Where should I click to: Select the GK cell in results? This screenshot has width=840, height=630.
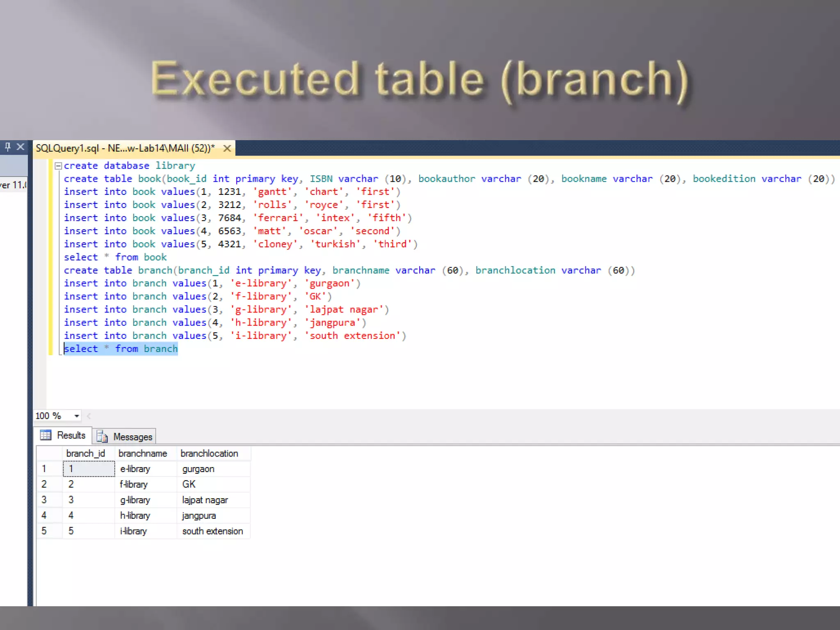pyautogui.click(x=214, y=484)
